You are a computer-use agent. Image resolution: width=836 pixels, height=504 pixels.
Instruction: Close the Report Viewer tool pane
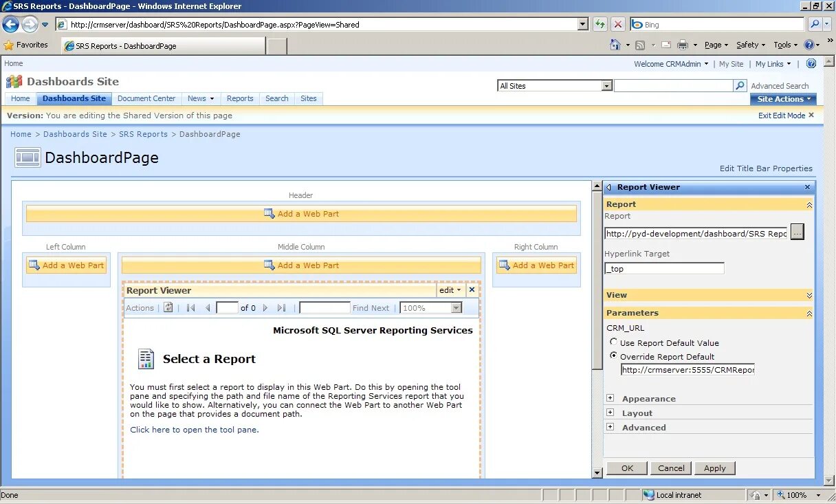click(x=808, y=187)
